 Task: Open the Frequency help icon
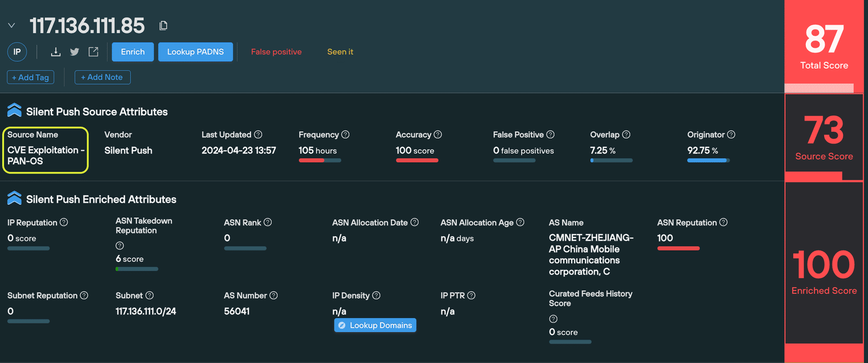tap(345, 135)
